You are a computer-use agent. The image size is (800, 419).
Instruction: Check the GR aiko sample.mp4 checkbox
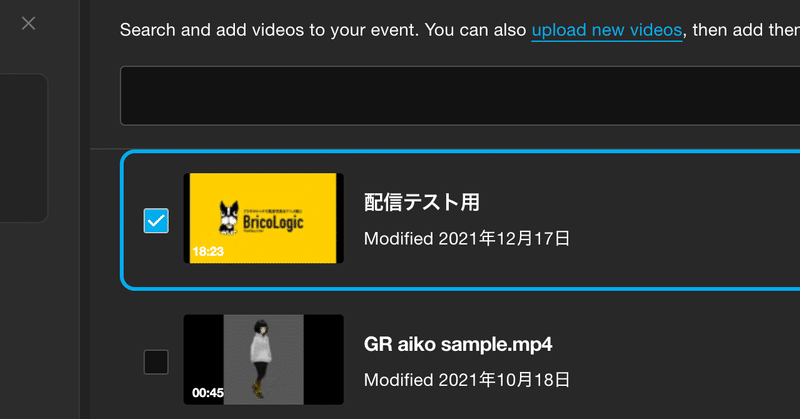(x=156, y=362)
